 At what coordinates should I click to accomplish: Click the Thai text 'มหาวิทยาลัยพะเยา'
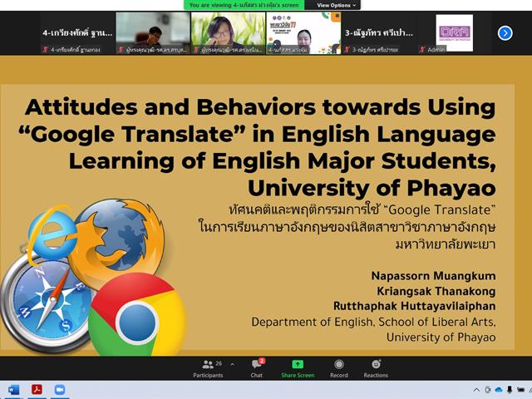coord(446,244)
